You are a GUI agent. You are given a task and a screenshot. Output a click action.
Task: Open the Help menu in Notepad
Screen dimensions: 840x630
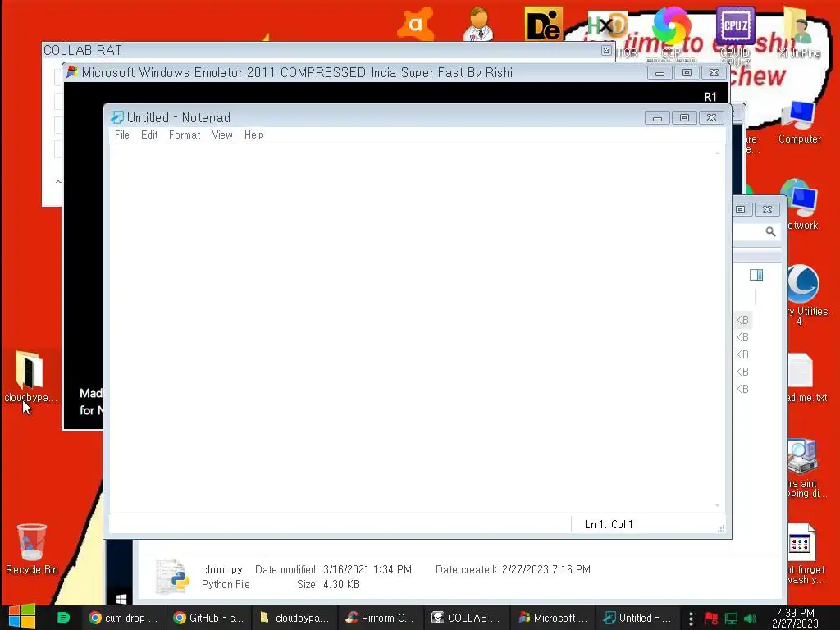(x=254, y=135)
